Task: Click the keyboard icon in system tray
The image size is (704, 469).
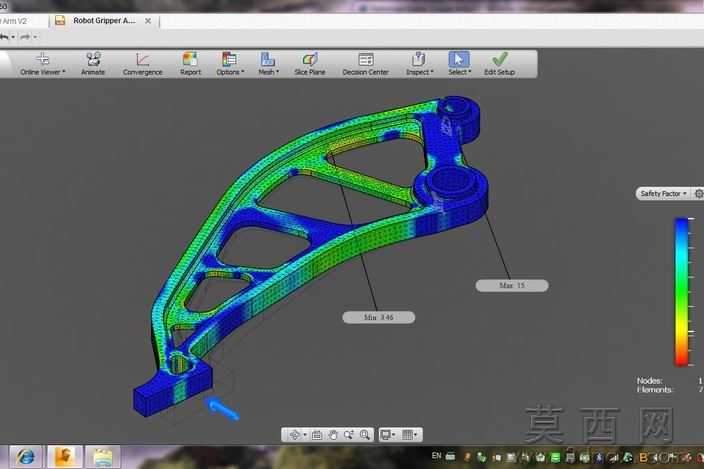Action: (450, 456)
